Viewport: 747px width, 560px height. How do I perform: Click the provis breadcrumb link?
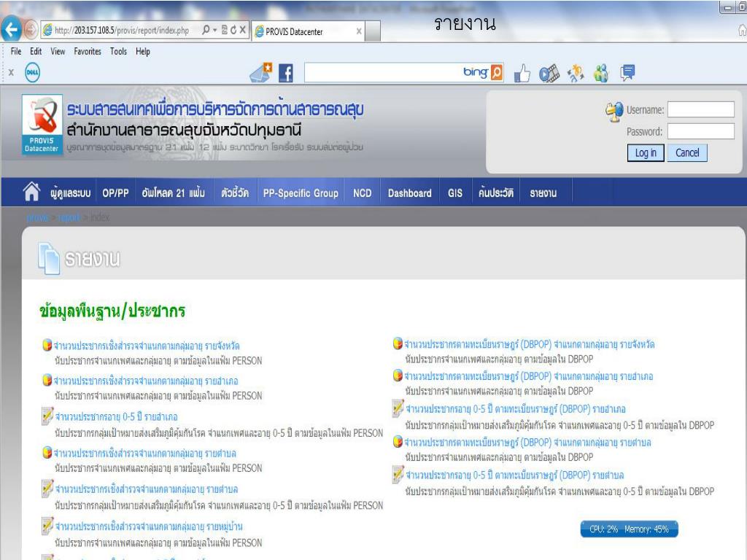click(38, 217)
